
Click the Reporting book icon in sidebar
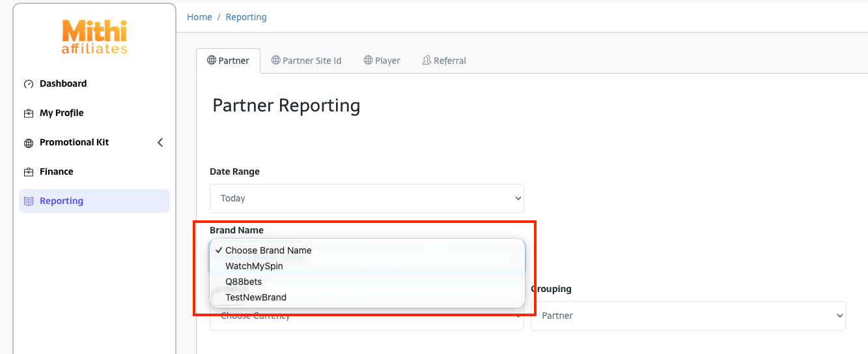click(x=29, y=201)
